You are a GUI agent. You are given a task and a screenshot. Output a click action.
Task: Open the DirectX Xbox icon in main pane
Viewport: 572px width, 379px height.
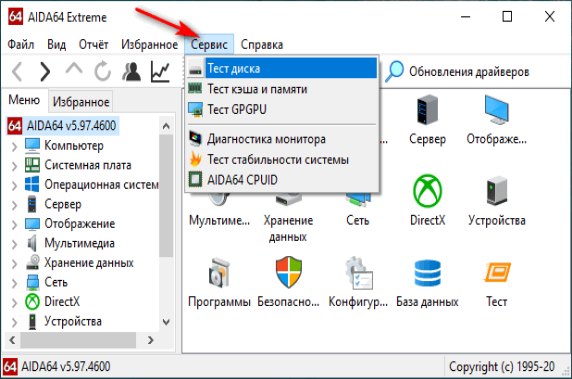(x=427, y=191)
